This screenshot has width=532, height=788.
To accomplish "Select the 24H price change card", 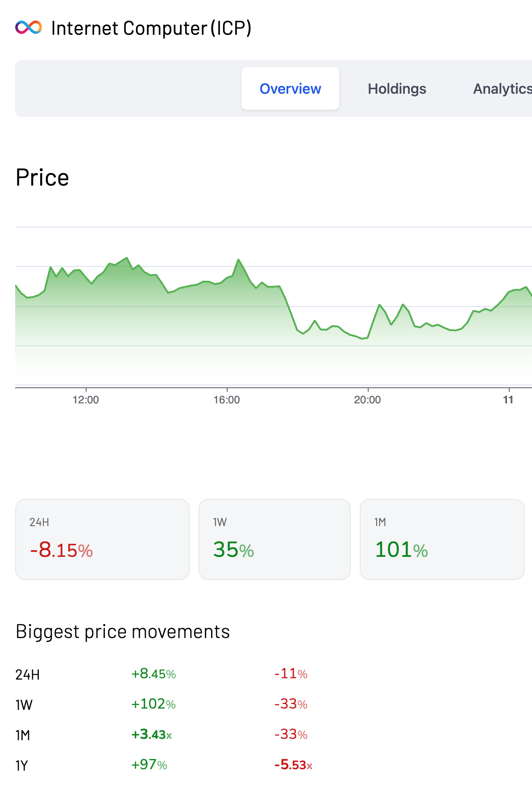I will pos(102,539).
